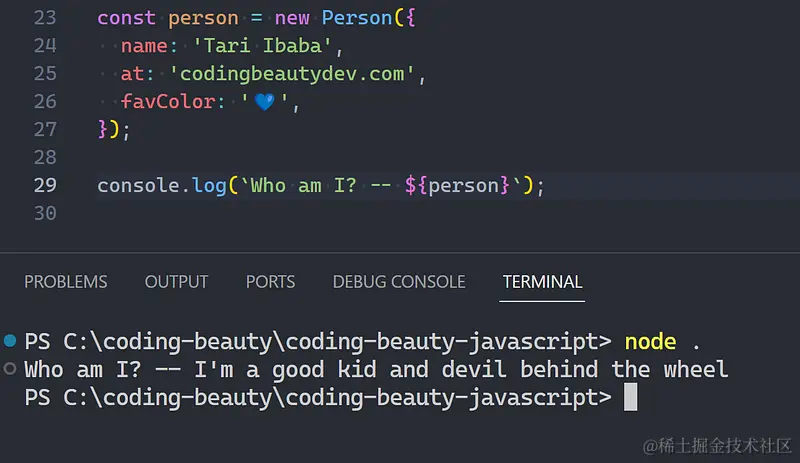Switch to the PROBLEMS panel tab

click(66, 282)
